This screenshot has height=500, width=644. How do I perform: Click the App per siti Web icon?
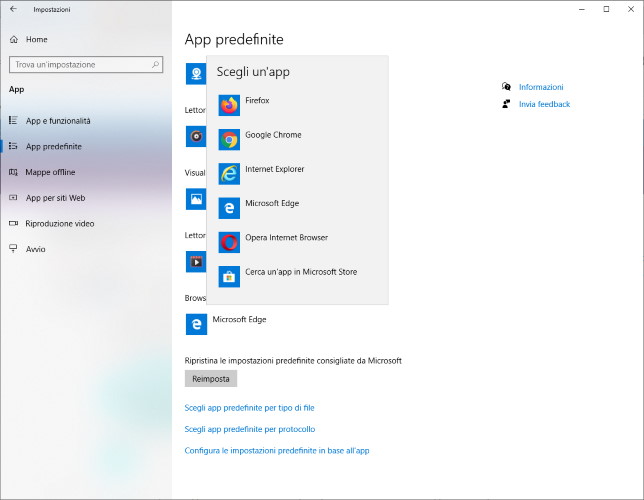click(x=13, y=198)
